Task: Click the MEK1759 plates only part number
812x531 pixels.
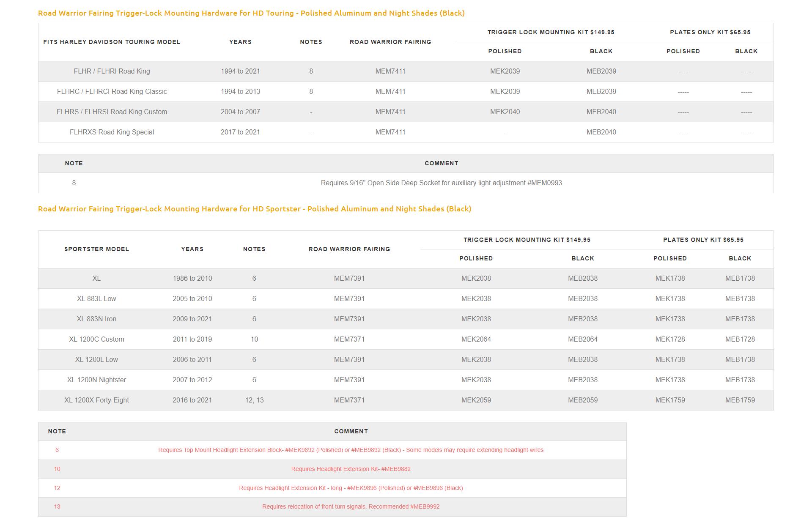Action: coord(670,400)
